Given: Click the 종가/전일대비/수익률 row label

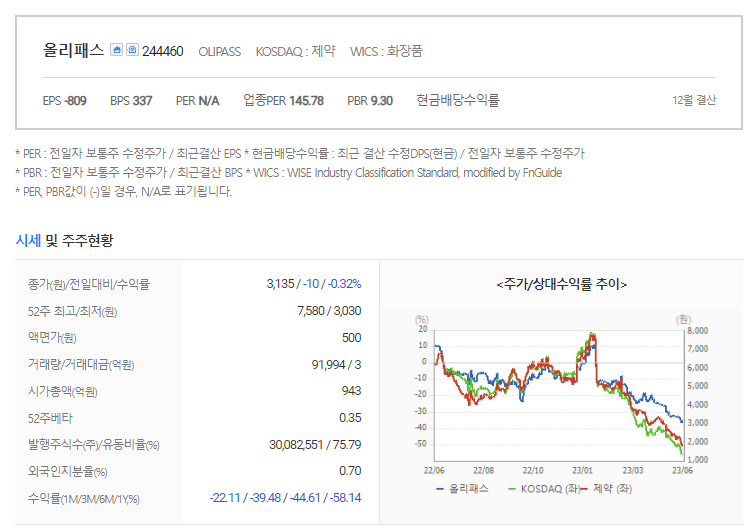Looking at the screenshot, I should pyautogui.click(x=89, y=284).
